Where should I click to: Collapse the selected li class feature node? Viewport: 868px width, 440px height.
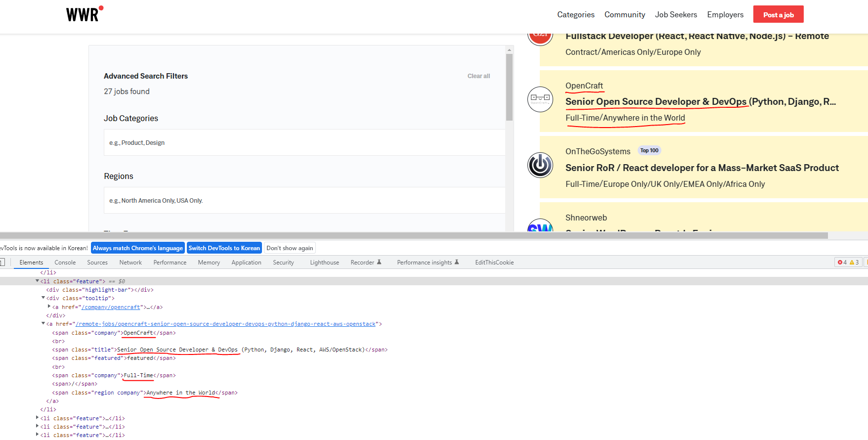[37, 281]
